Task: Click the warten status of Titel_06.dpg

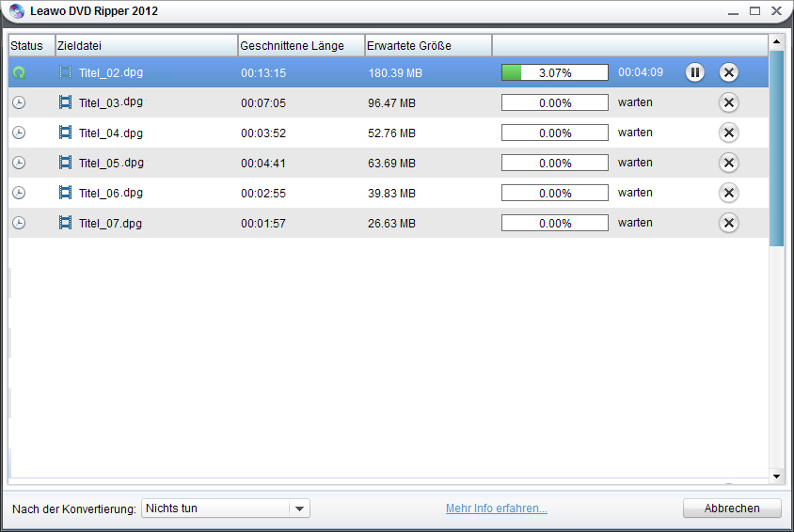Action: coord(635,193)
